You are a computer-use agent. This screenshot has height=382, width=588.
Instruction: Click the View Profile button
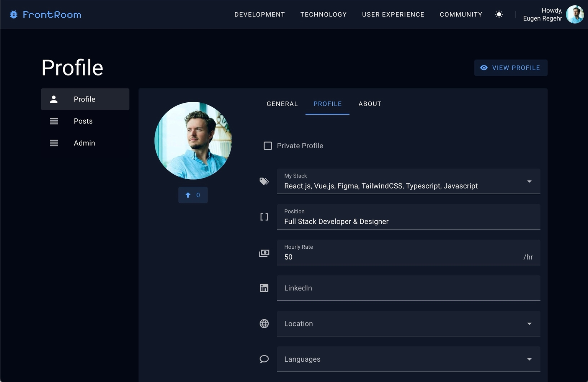click(511, 68)
